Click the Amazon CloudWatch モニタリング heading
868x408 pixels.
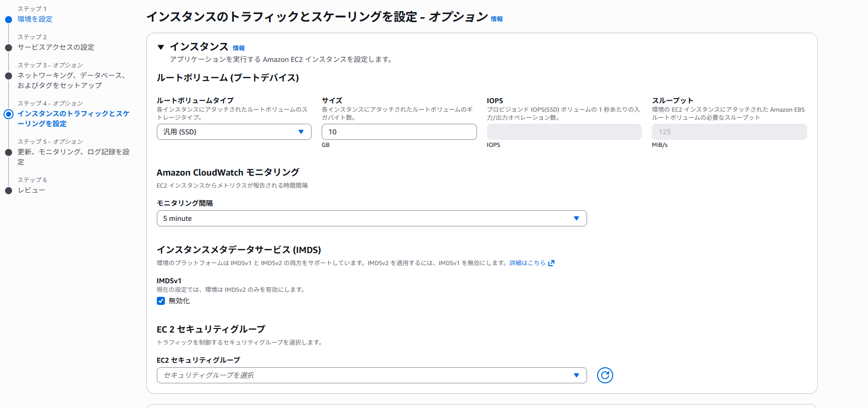tap(228, 173)
